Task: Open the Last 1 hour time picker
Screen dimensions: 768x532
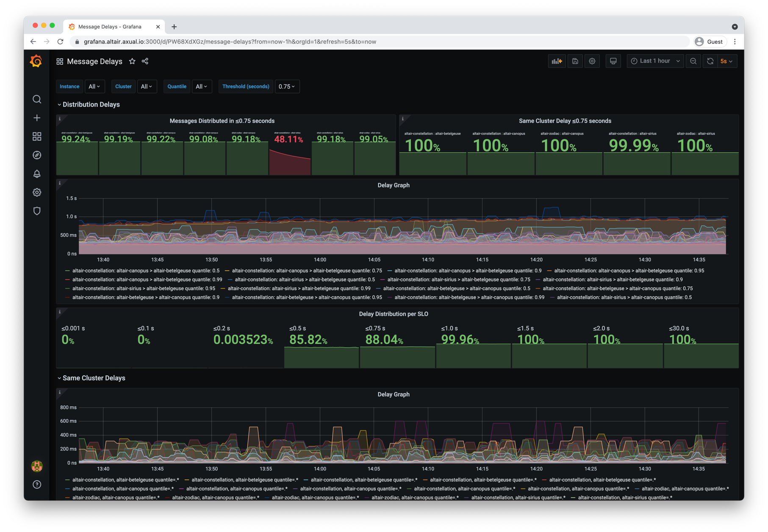Action: click(655, 61)
